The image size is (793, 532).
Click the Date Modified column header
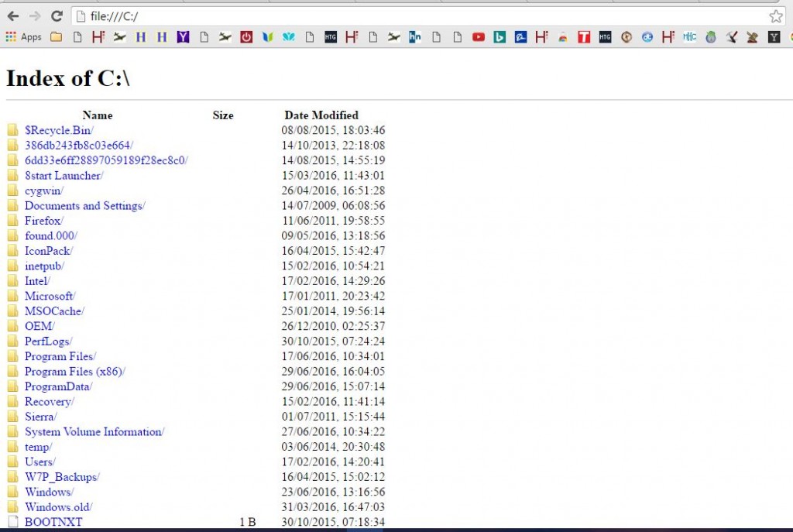pos(321,115)
